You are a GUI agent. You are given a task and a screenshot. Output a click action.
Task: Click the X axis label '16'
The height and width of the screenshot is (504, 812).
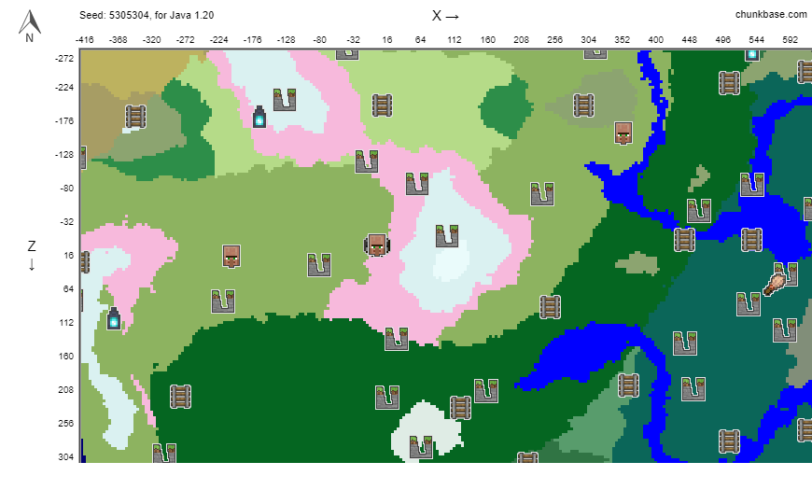pos(386,40)
